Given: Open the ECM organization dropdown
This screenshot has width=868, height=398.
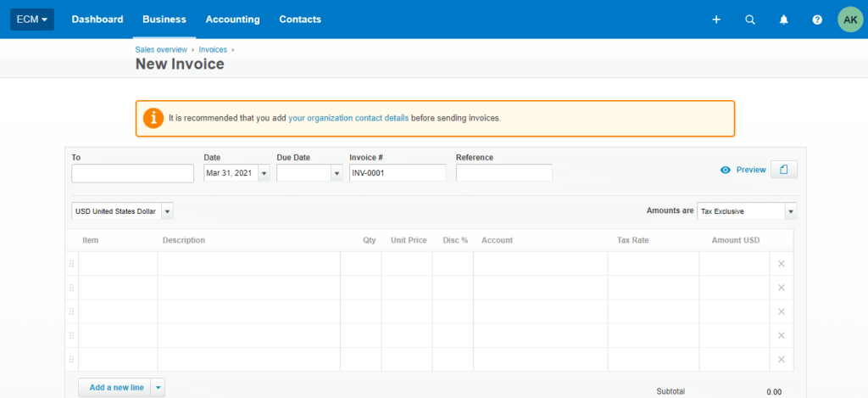Looking at the screenshot, I should click(x=32, y=20).
